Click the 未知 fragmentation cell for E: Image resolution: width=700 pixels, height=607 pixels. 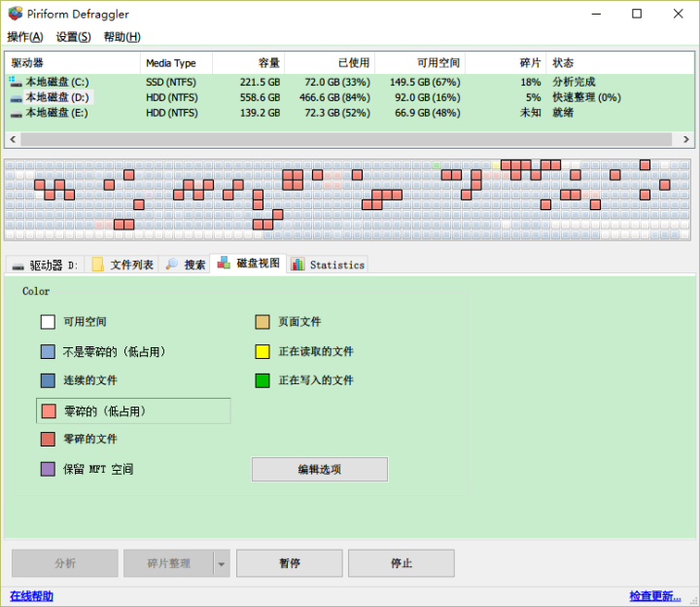click(531, 113)
